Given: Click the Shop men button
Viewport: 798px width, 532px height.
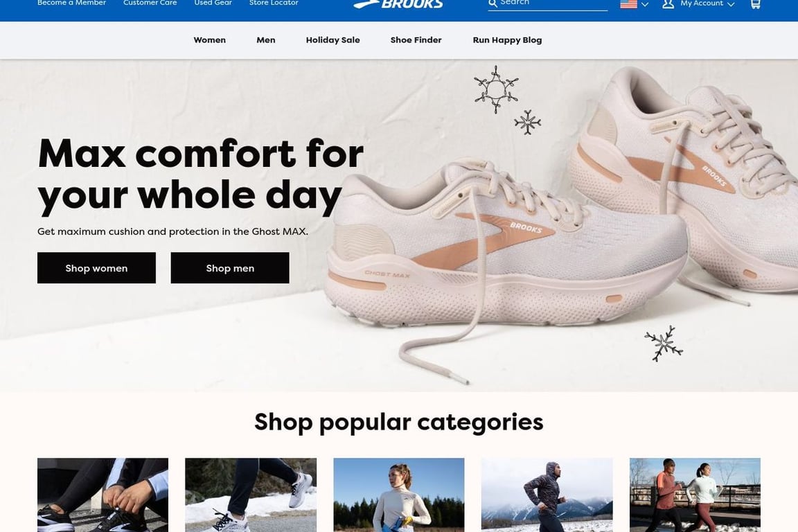Looking at the screenshot, I should 230,268.
